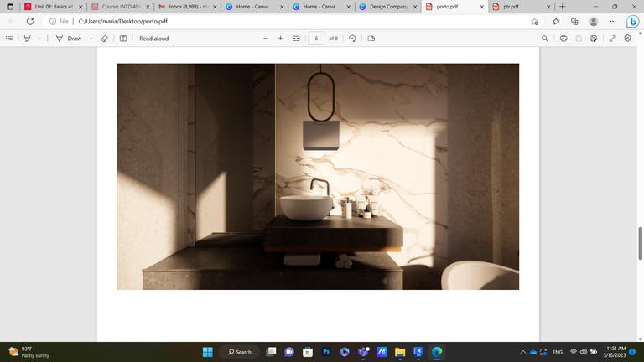
Task: Zoom in using the plus button
Action: [x=281, y=39]
